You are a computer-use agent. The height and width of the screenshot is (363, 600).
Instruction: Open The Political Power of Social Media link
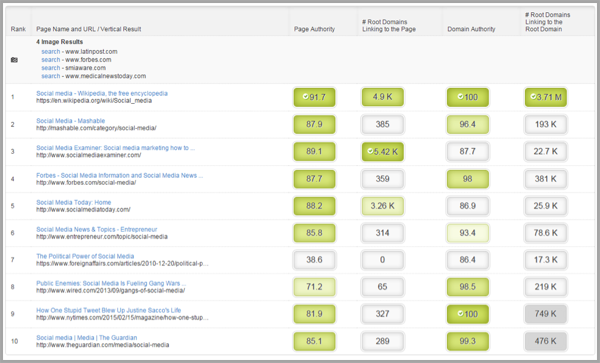point(85,256)
